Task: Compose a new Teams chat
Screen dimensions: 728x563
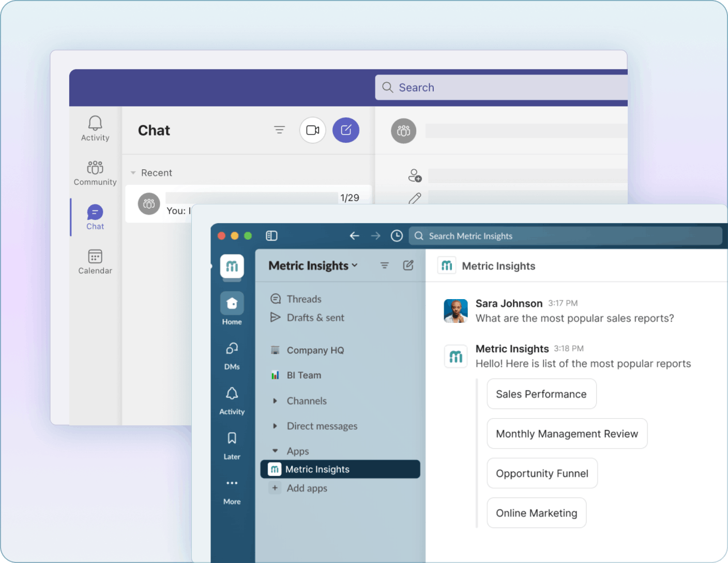Action: pos(345,130)
